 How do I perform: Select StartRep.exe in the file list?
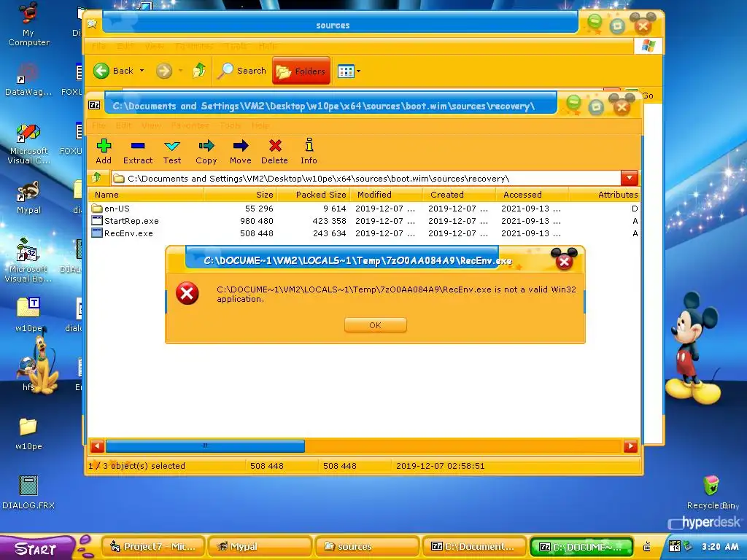(363, 221)
